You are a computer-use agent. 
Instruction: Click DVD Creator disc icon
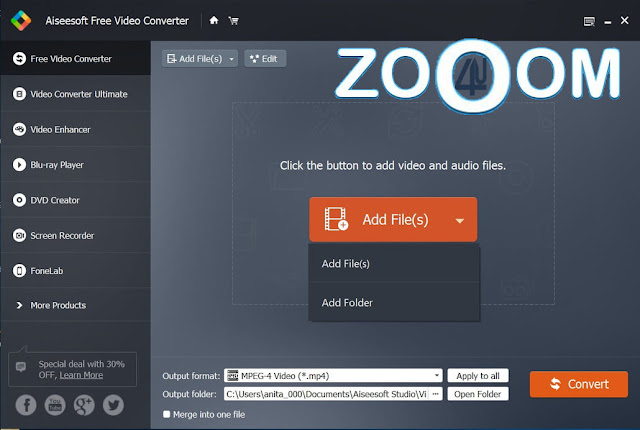19,200
